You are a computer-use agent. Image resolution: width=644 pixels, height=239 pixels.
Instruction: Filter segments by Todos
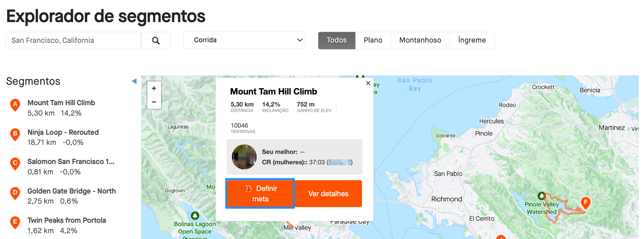coord(337,40)
